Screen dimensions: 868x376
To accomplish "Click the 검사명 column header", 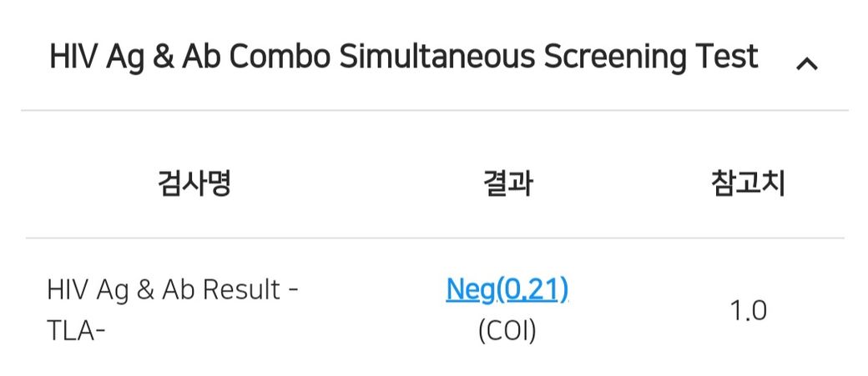I will click(x=194, y=183).
